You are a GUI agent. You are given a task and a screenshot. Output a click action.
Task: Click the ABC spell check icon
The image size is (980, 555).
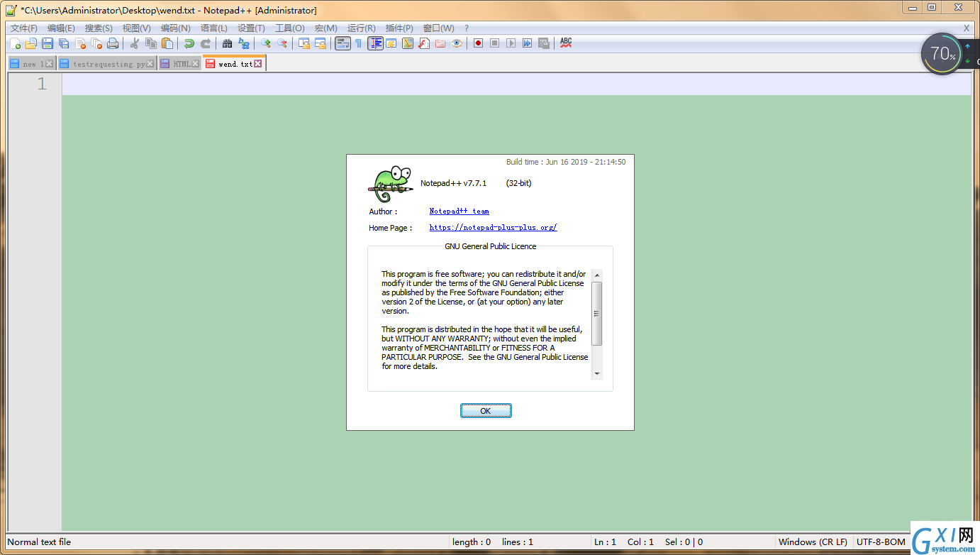[x=566, y=43]
